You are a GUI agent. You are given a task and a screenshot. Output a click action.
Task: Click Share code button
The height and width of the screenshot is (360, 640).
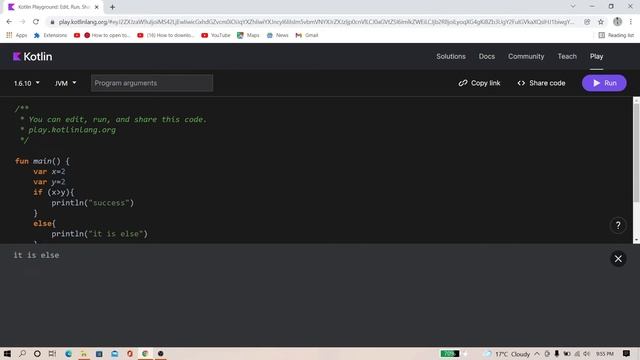[x=541, y=83]
